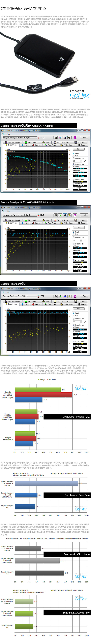Click Exit button in USB 2.0 Adapter window
The image size is (91, 644).
84,215
